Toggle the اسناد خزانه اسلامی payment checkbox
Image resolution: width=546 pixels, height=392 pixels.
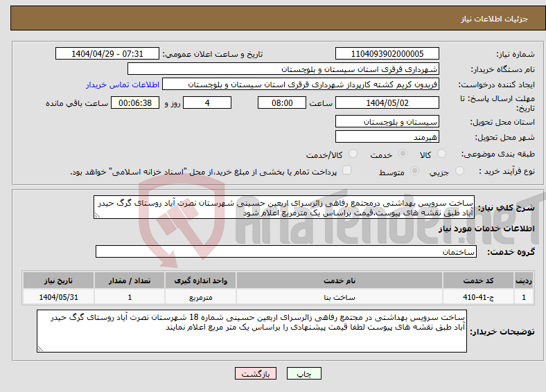tap(346, 170)
